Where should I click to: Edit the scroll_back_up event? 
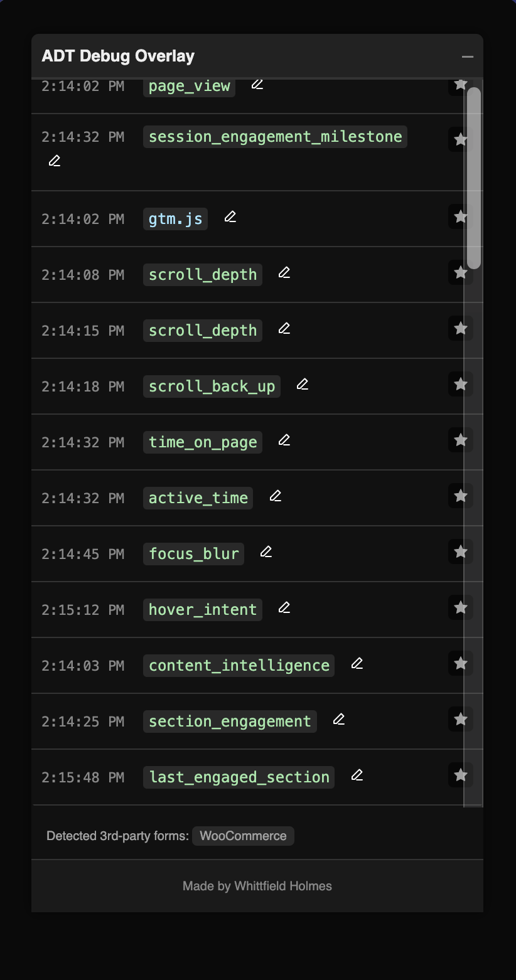click(x=303, y=385)
